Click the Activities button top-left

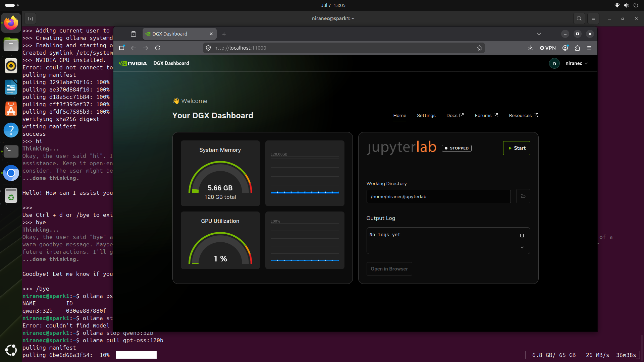point(12,5)
